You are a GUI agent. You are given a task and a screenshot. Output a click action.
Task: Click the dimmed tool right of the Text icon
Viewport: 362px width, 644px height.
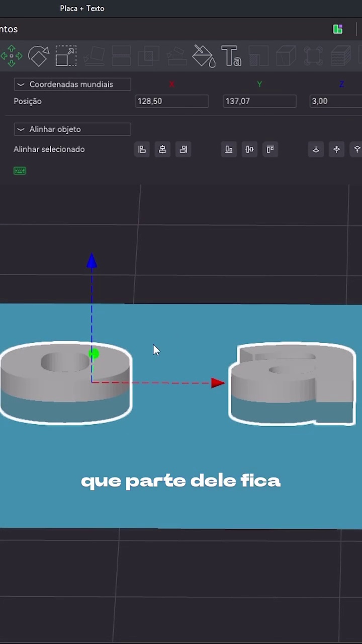tap(258, 56)
